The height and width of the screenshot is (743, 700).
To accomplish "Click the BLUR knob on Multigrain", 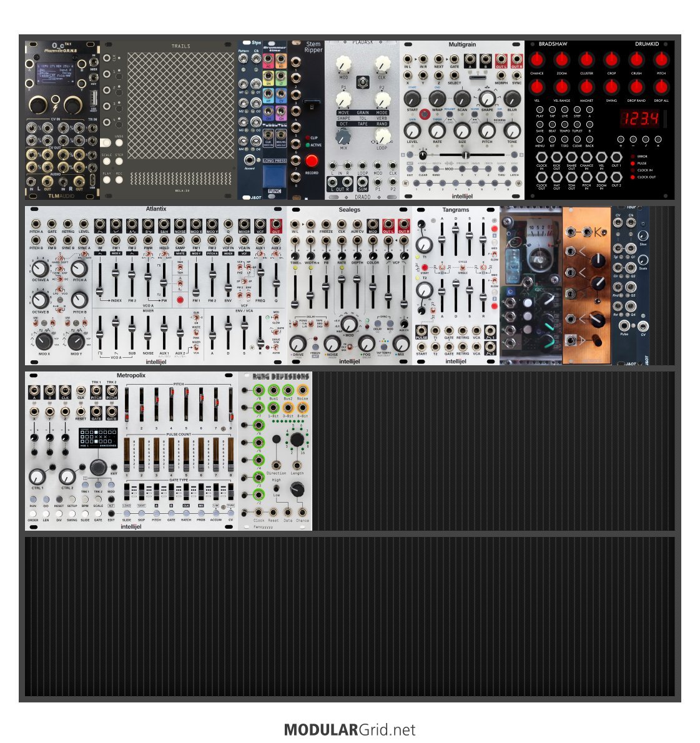I will point(512,99).
